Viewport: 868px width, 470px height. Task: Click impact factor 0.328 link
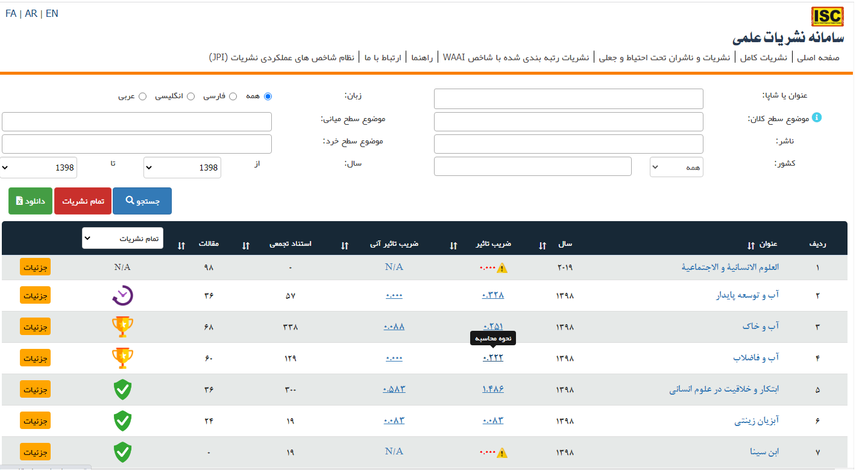(x=493, y=295)
